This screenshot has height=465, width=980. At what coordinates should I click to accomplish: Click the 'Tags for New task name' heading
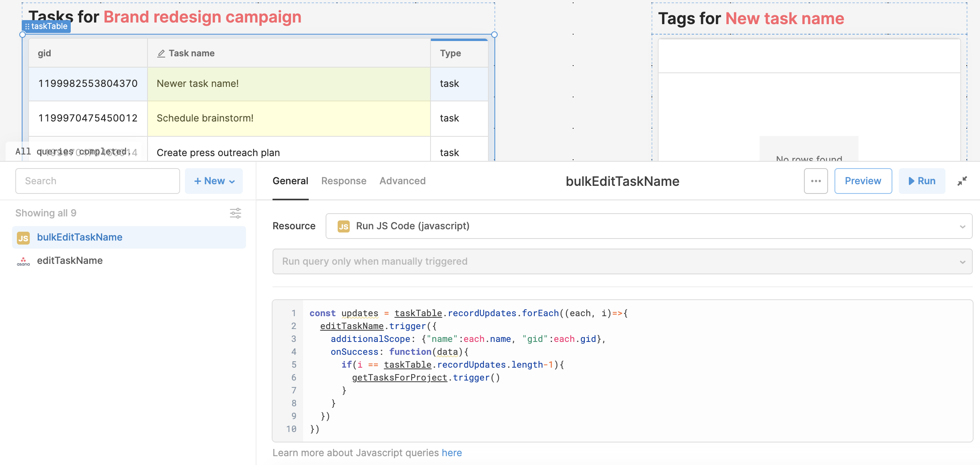[751, 19]
